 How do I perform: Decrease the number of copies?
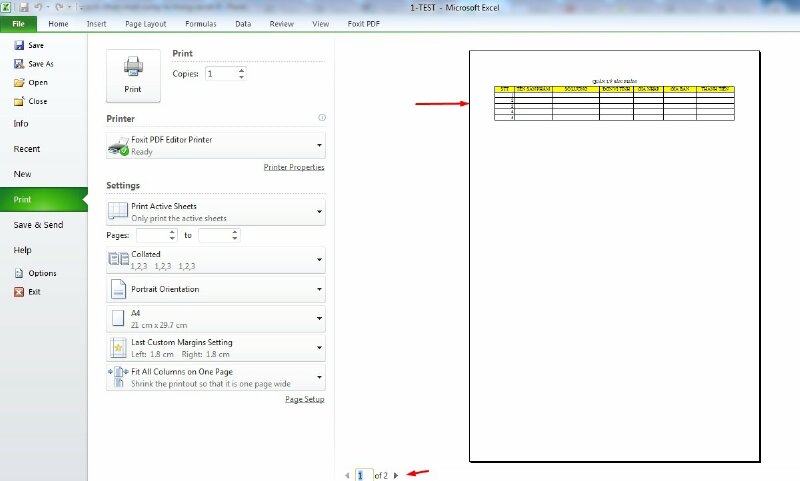pyautogui.click(x=241, y=77)
